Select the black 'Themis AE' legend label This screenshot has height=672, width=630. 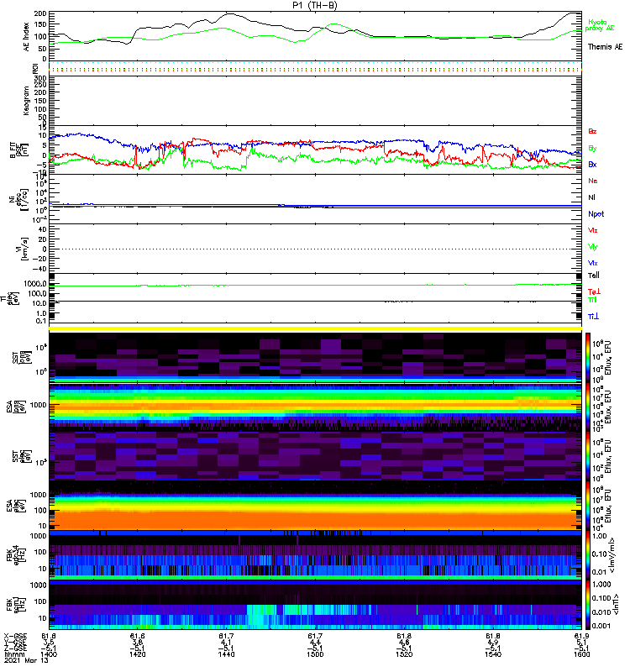pos(605,47)
